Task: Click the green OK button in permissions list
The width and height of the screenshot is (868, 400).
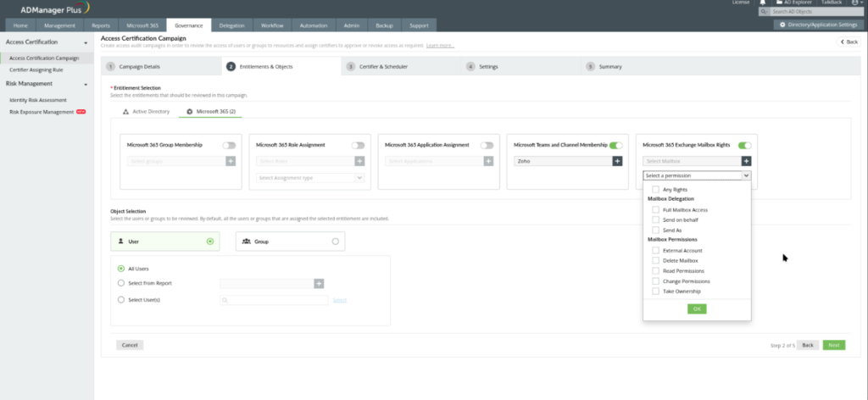Action: click(697, 308)
